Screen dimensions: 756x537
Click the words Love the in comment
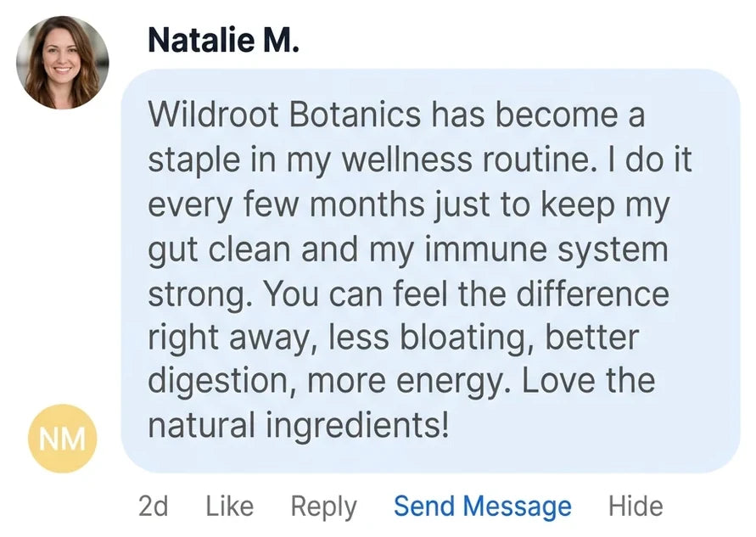coord(589,380)
